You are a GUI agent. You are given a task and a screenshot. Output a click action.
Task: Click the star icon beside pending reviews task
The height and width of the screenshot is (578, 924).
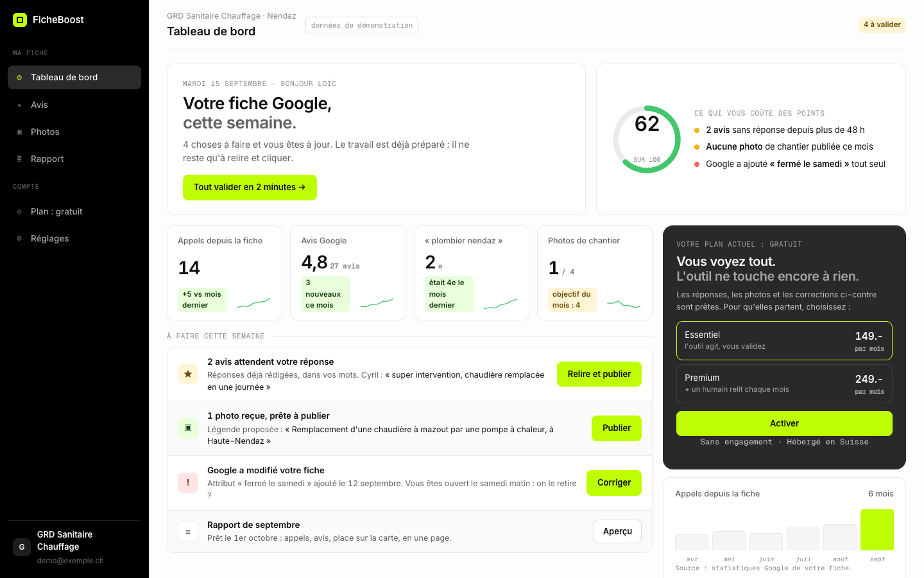point(188,374)
